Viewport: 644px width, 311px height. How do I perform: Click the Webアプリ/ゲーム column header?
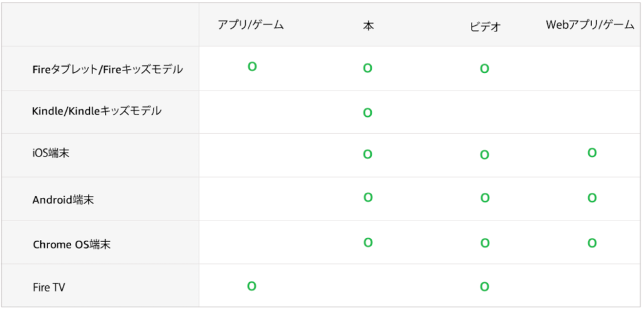click(x=590, y=25)
